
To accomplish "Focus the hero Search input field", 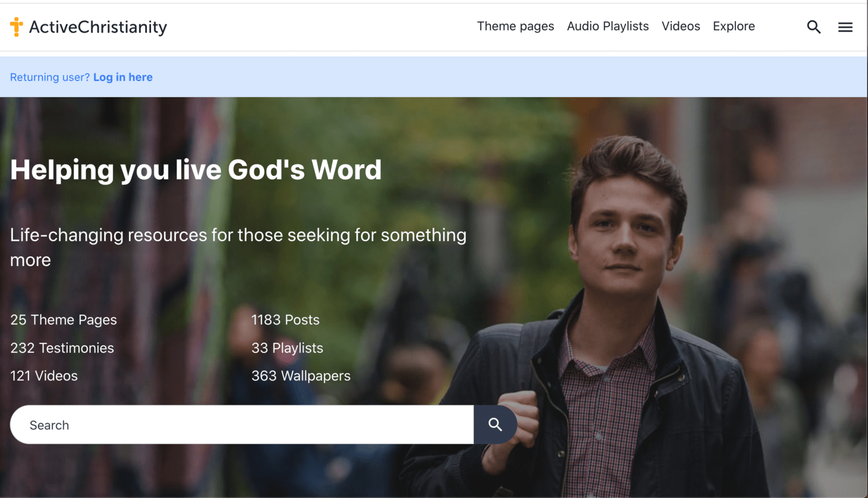I will click(242, 424).
